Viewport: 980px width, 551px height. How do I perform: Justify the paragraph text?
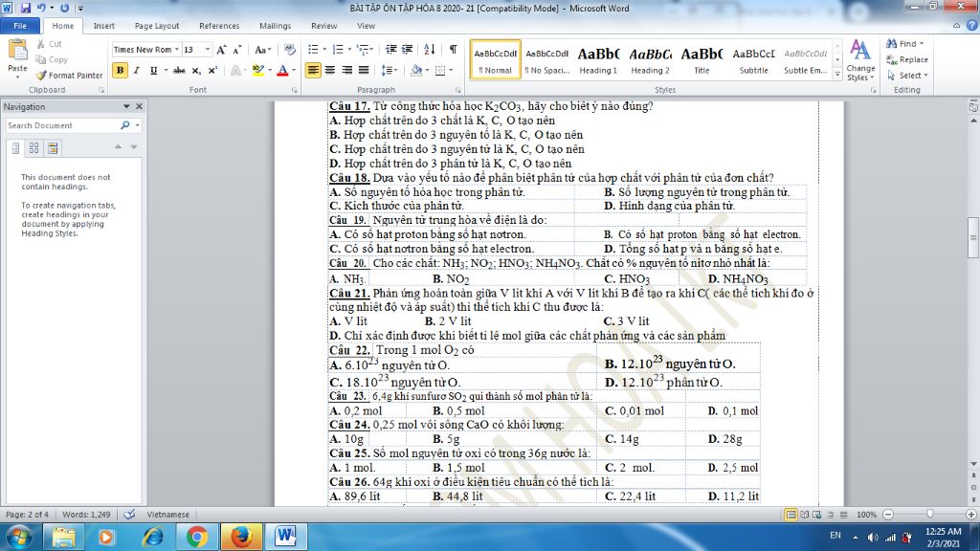click(x=363, y=71)
